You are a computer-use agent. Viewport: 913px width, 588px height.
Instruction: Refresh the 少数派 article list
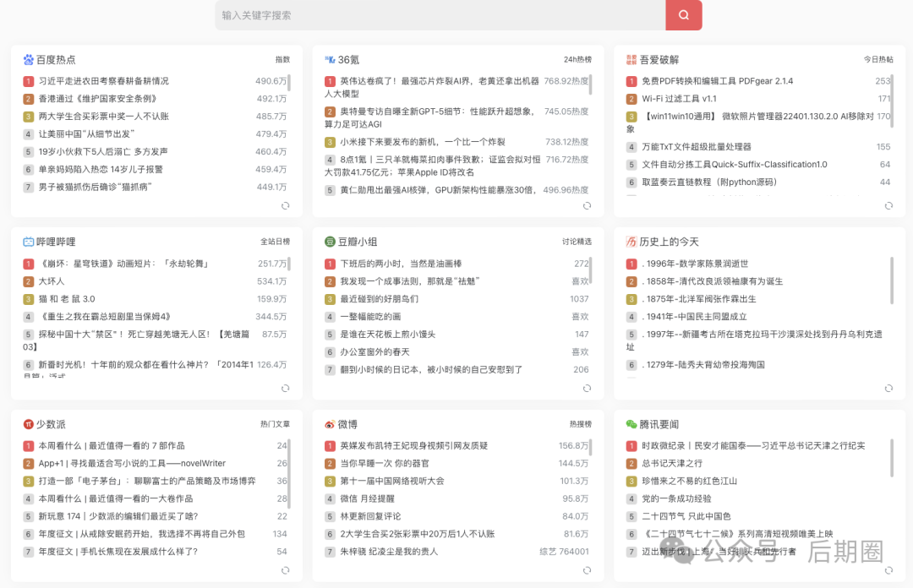286,572
